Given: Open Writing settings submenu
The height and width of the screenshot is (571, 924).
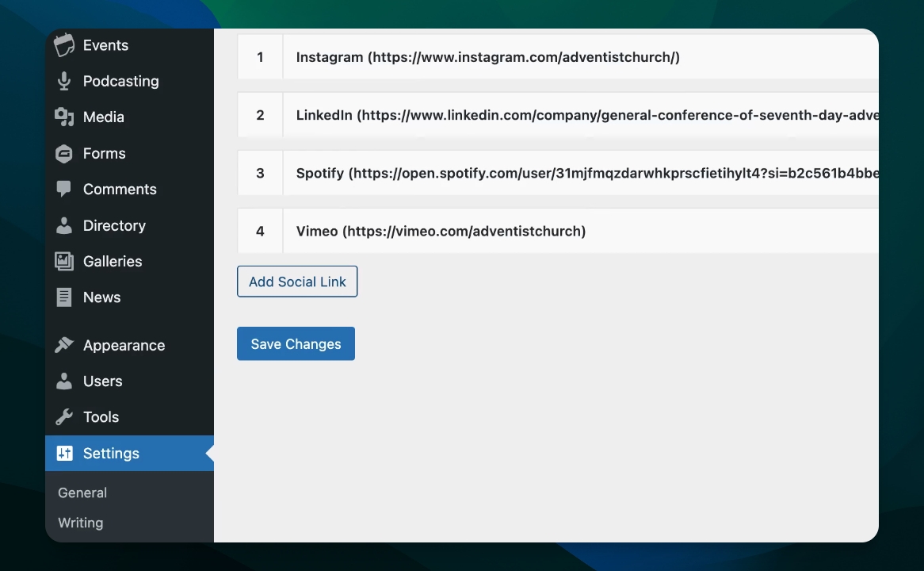Looking at the screenshot, I should (x=81, y=523).
